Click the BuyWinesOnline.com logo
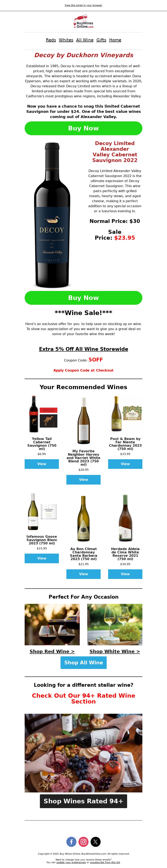 pos(83,22)
